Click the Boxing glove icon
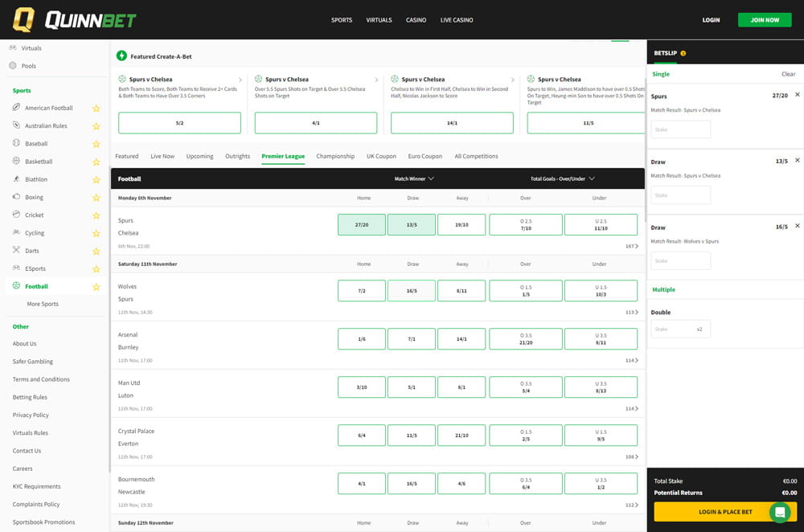Image resolution: width=804 pixels, height=532 pixels. [16, 196]
